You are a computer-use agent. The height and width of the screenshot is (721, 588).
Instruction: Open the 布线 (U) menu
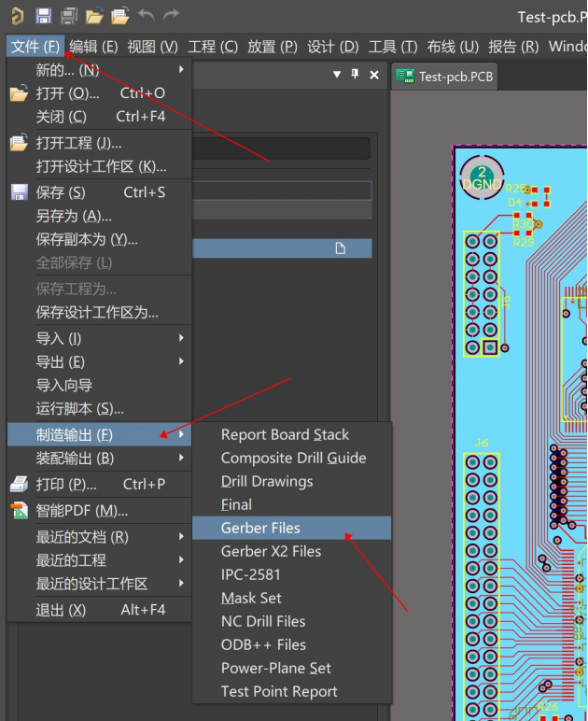point(453,47)
